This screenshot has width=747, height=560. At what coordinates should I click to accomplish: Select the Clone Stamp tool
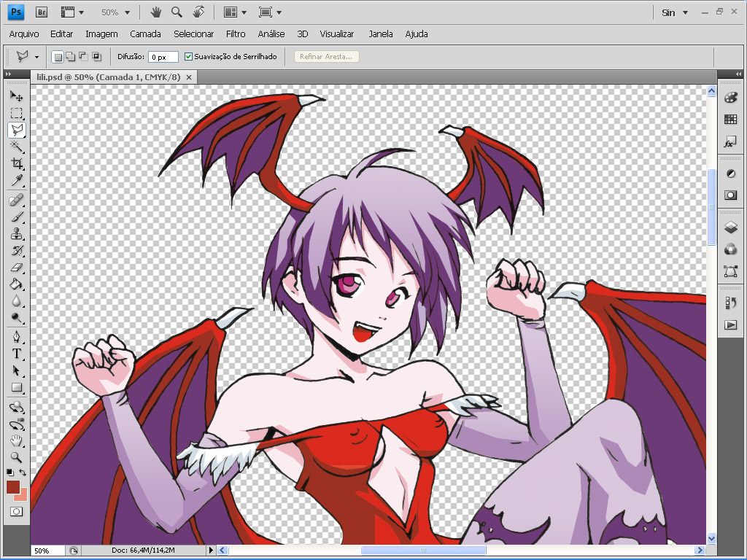[17, 233]
